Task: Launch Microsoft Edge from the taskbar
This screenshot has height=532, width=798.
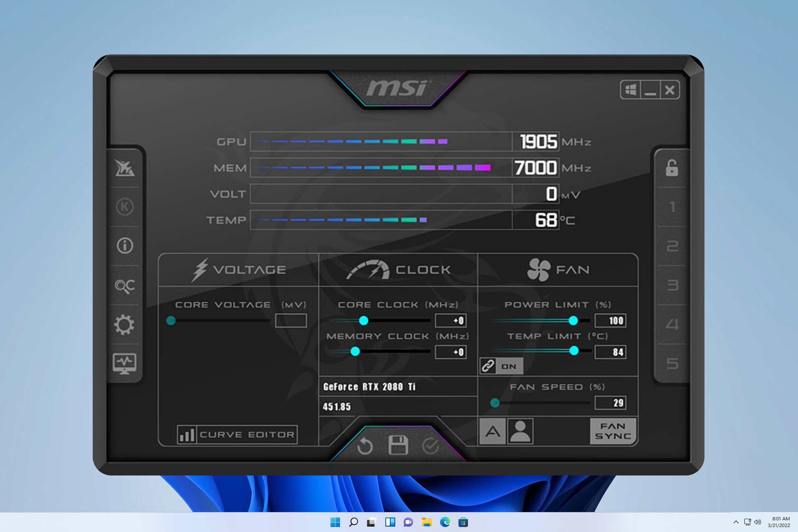Action: click(x=445, y=522)
